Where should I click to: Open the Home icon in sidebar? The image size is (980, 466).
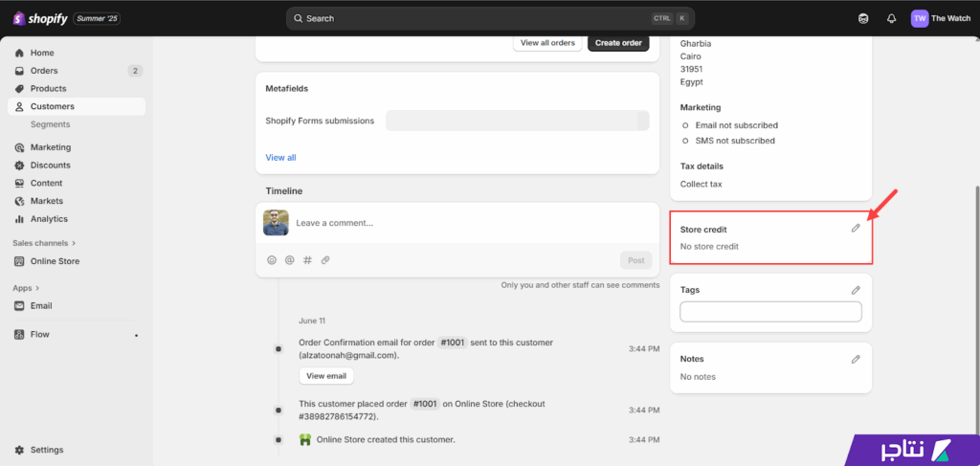coord(19,53)
